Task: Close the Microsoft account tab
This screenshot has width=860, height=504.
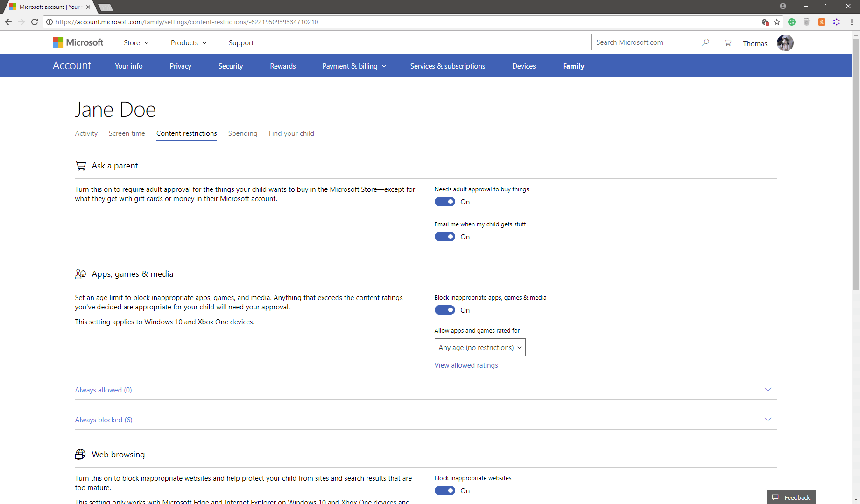Action: (88, 7)
